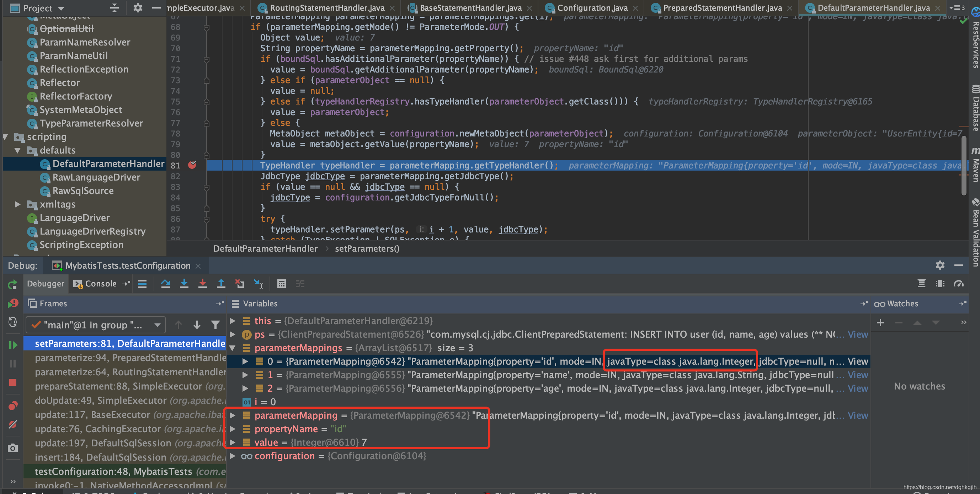Expand the 'value' Integer variable
Viewport: 980px width, 494px height.
(233, 443)
